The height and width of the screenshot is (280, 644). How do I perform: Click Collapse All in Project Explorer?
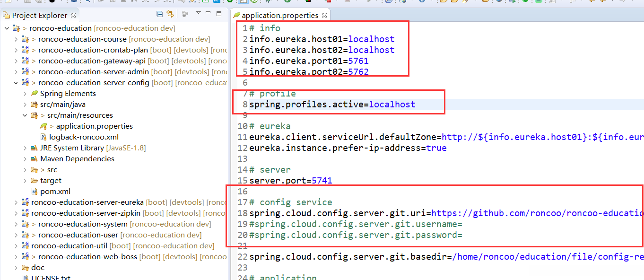pyautogui.click(x=160, y=14)
